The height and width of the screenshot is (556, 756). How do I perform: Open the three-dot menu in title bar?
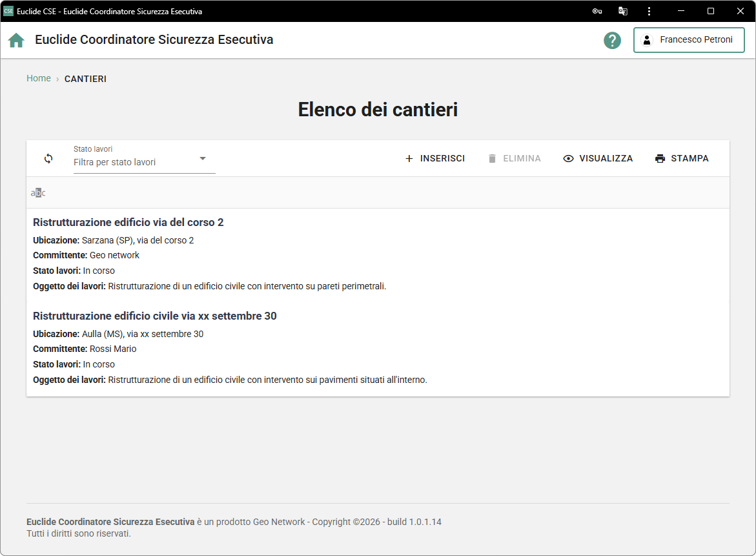click(648, 11)
